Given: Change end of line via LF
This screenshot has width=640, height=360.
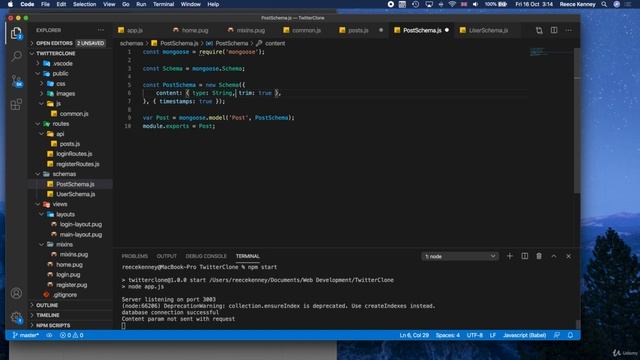Looking at the screenshot, I should pos(493,335).
